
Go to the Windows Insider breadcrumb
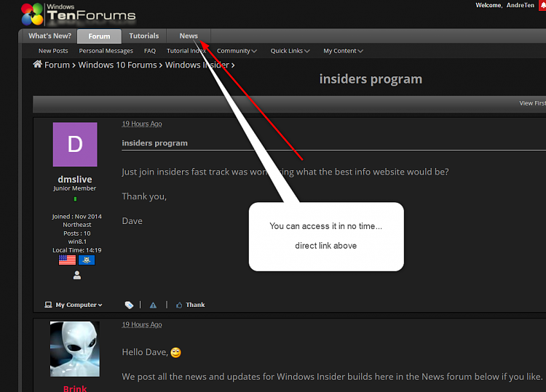pyautogui.click(x=197, y=65)
